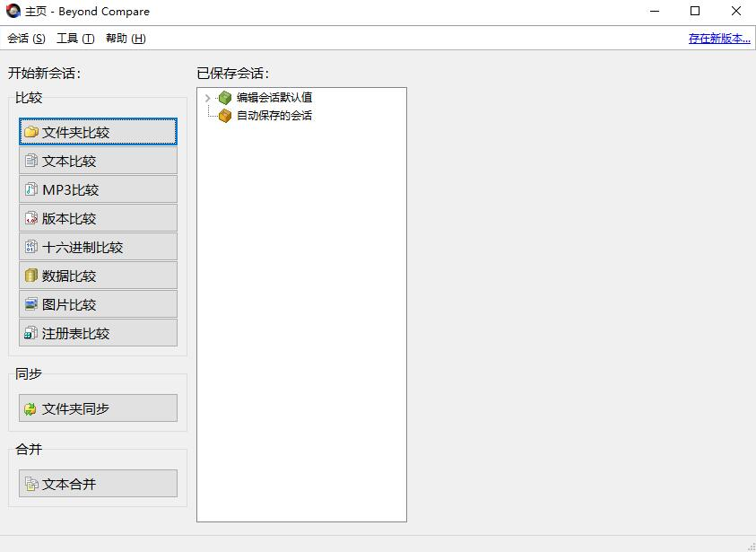Click the merge icon on 文本合并
Image resolution: width=756 pixels, height=552 pixels.
click(31, 484)
